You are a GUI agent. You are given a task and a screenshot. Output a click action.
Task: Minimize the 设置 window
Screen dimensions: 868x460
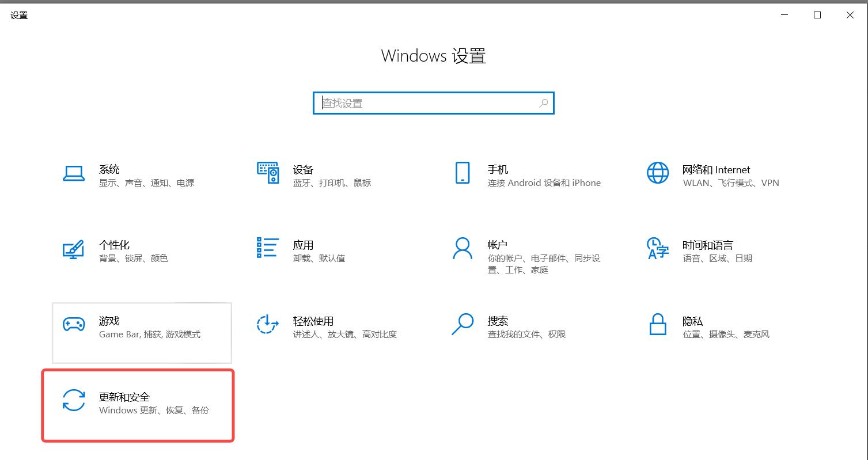[784, 16]
